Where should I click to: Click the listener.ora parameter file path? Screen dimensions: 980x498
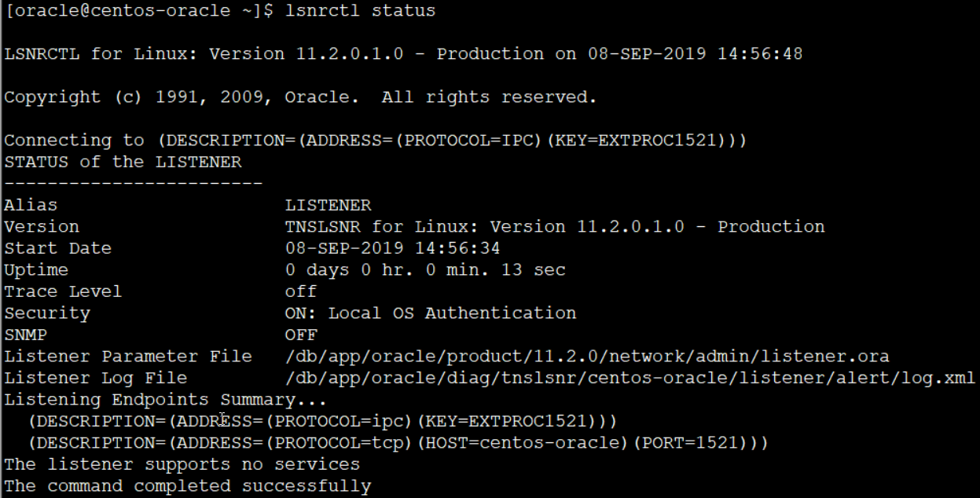pos(587,357)
